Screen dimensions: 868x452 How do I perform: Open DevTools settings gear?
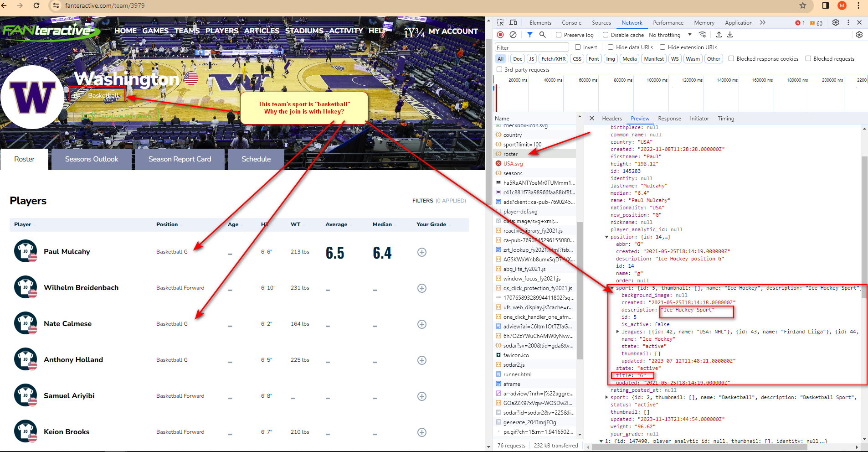click(835, 22)
